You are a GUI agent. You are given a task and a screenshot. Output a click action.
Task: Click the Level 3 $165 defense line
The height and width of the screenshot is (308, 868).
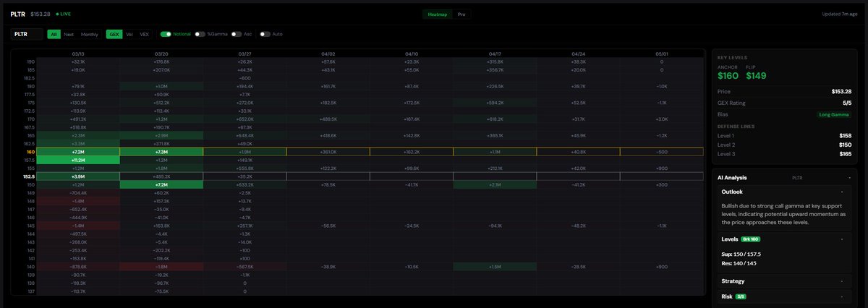(x=785, y=154)
